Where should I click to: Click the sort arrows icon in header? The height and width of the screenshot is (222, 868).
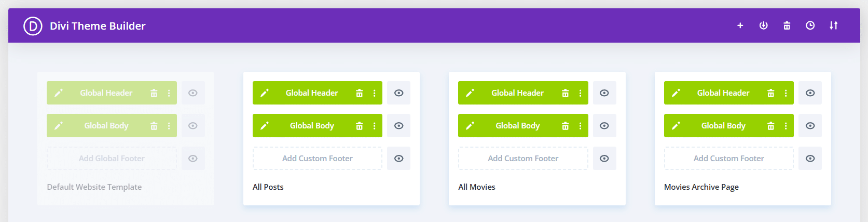tap(834, 25)
